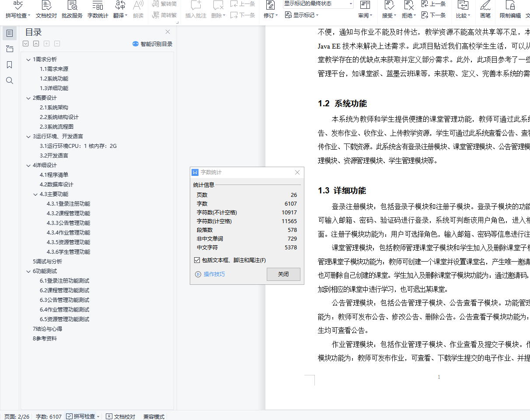Click the 文档校对 document proofreading icon
Viewport: 530px width, 420px height.
coord(46,6)
